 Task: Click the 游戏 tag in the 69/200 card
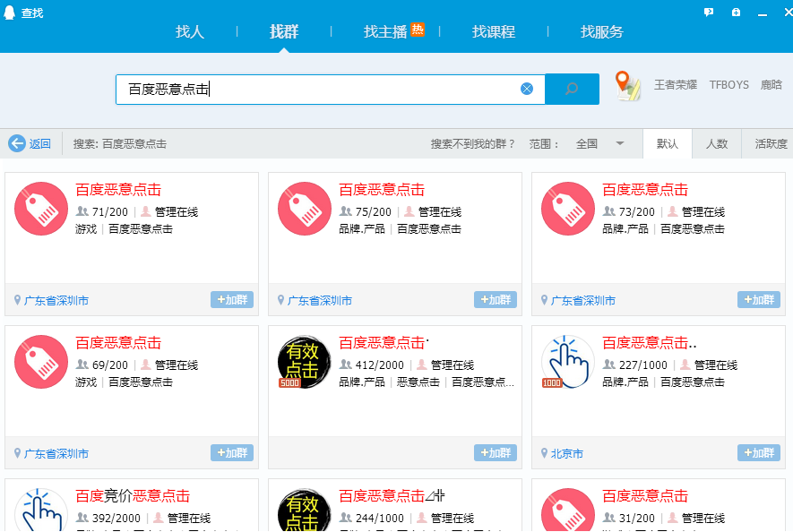[86, 382]
